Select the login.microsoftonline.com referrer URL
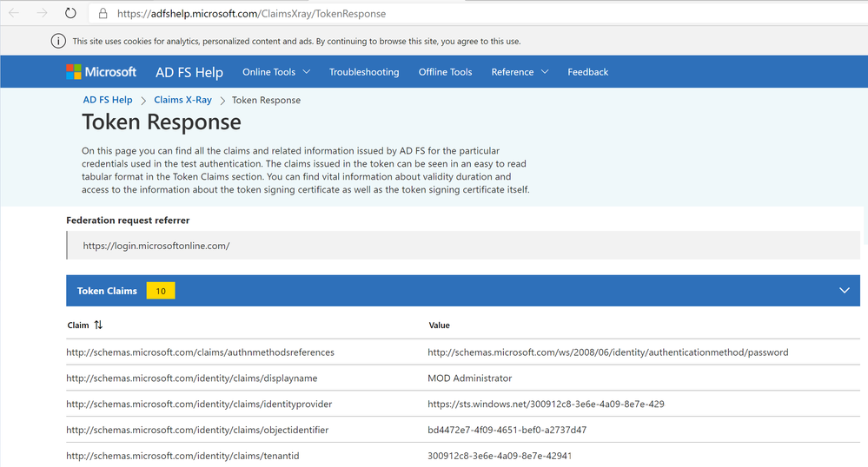This screenshot has width=868, height=467. 156,246
